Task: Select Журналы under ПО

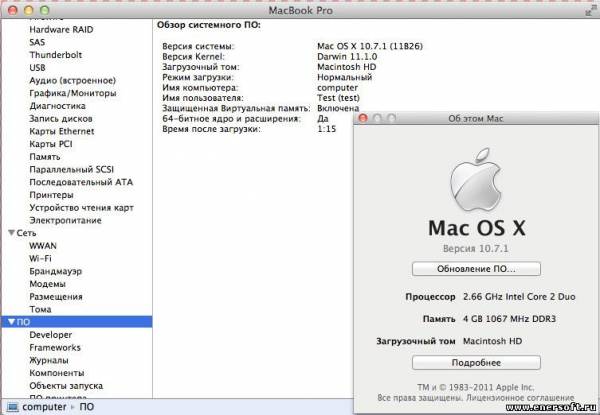Action: coord(49,360)
